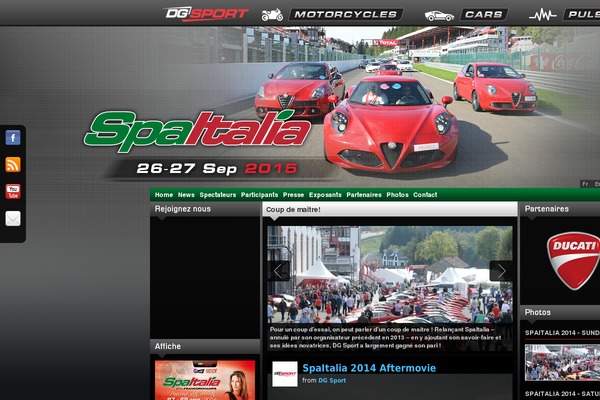Open the Motorcycles section
Screen dimensions: 600x400
click(346, 15)
